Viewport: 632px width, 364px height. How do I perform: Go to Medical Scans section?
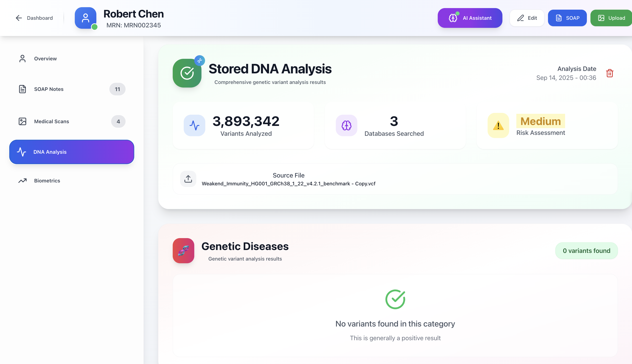coord(51,121)
